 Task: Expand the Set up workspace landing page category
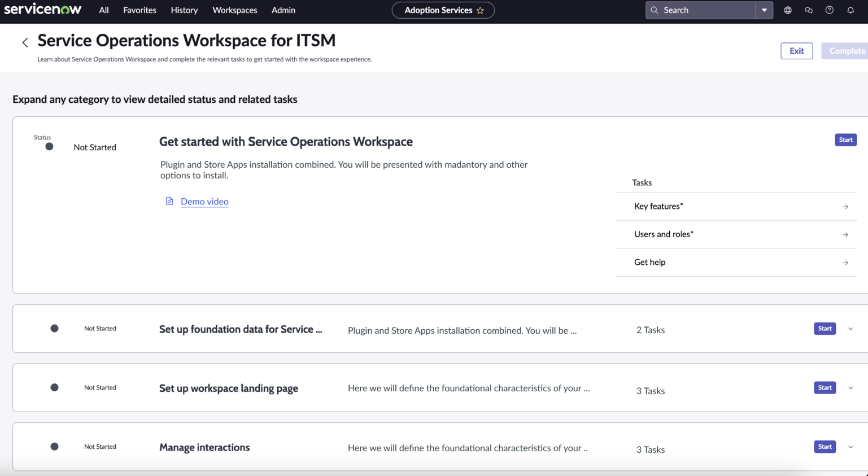click(850, 388)
